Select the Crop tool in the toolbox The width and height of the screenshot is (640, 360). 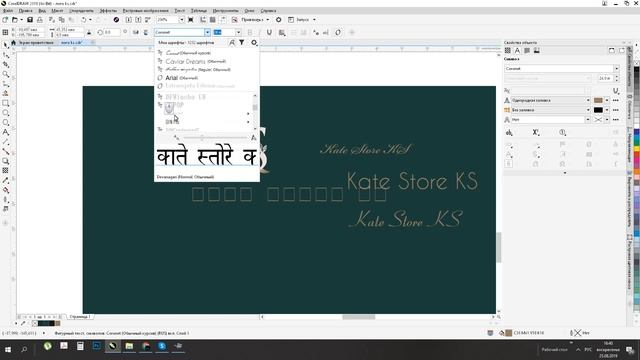tap(5, 64)
